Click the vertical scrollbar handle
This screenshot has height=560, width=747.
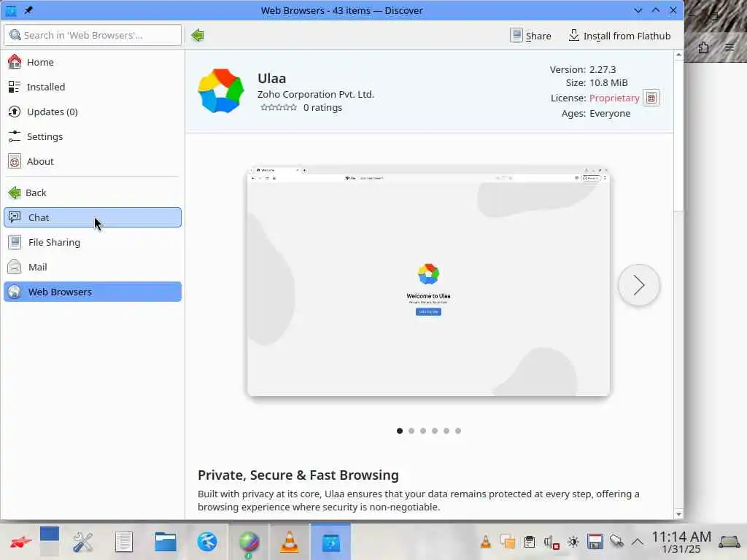pos(679,135)
